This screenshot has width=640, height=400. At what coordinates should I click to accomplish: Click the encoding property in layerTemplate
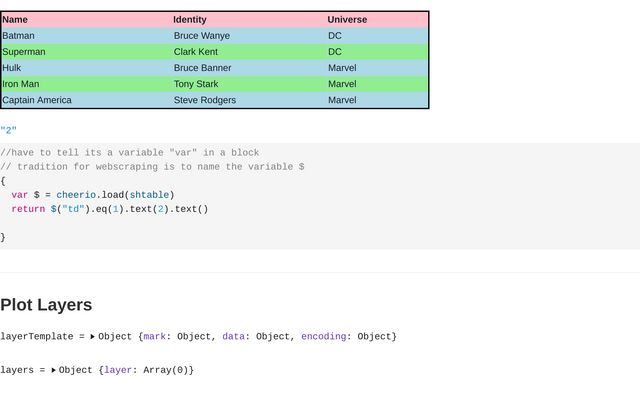tap(324, 337)
